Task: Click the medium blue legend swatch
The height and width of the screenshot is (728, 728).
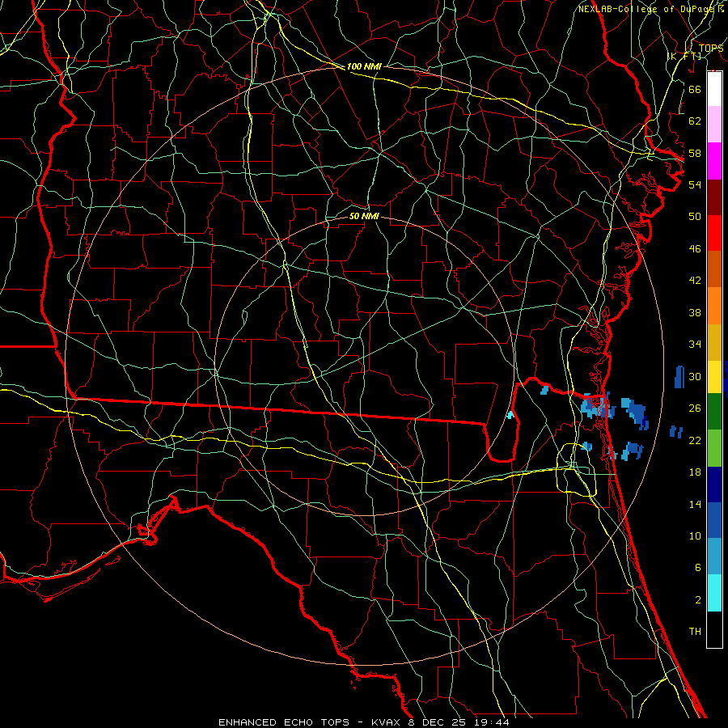Action: 714,520
